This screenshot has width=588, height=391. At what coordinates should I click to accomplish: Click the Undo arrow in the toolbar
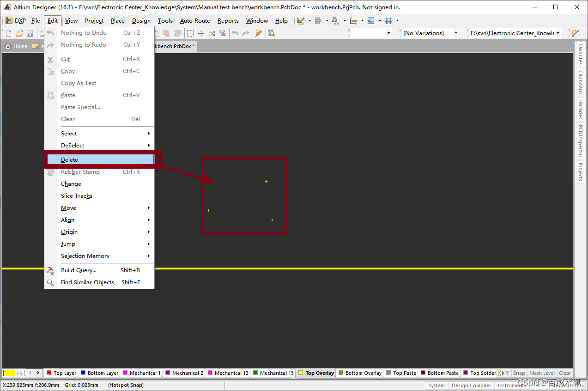235,33
